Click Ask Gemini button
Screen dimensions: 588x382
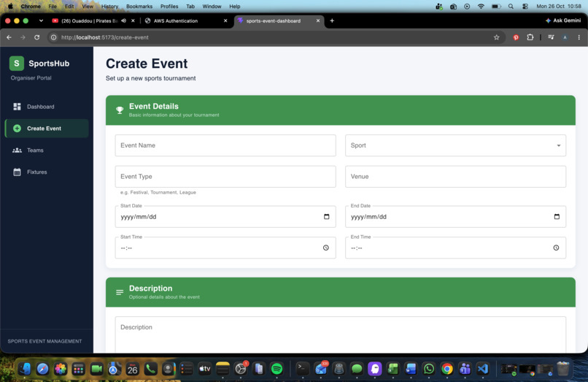563,20
